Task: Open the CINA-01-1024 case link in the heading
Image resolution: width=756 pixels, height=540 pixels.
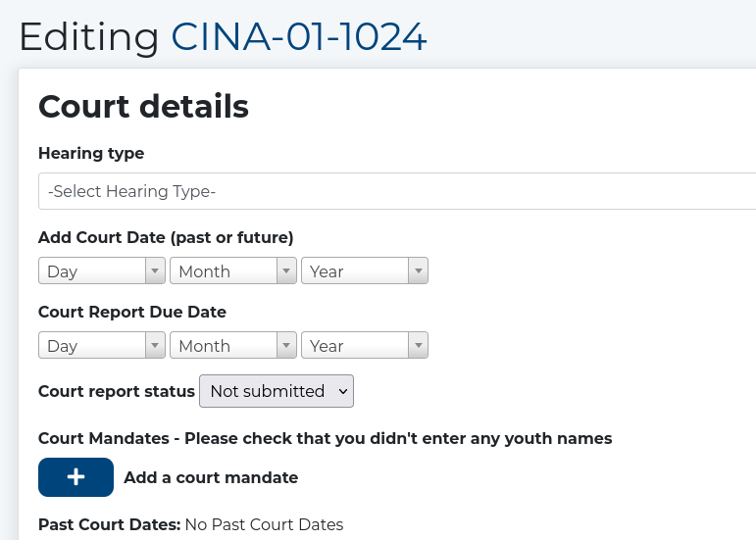Action: coord(299,36)
